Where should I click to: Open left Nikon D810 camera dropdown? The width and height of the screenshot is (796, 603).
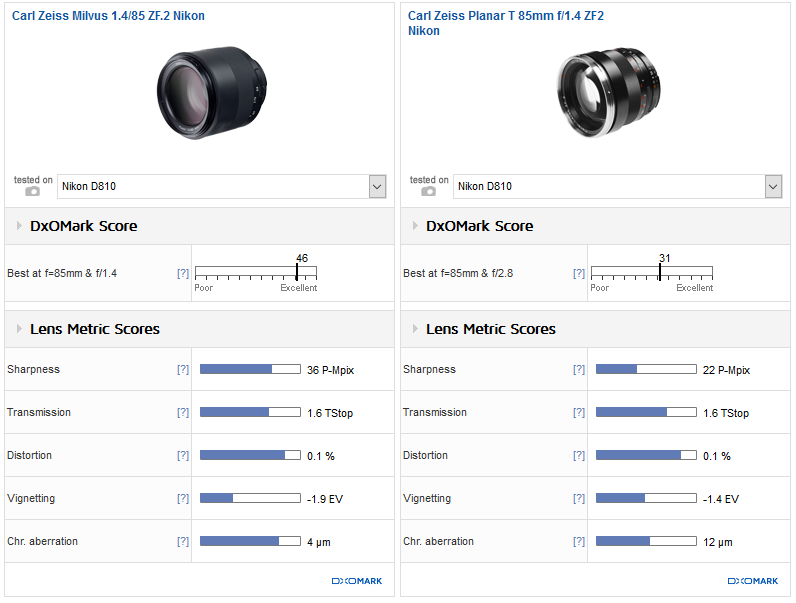click(x=377, y=186)
